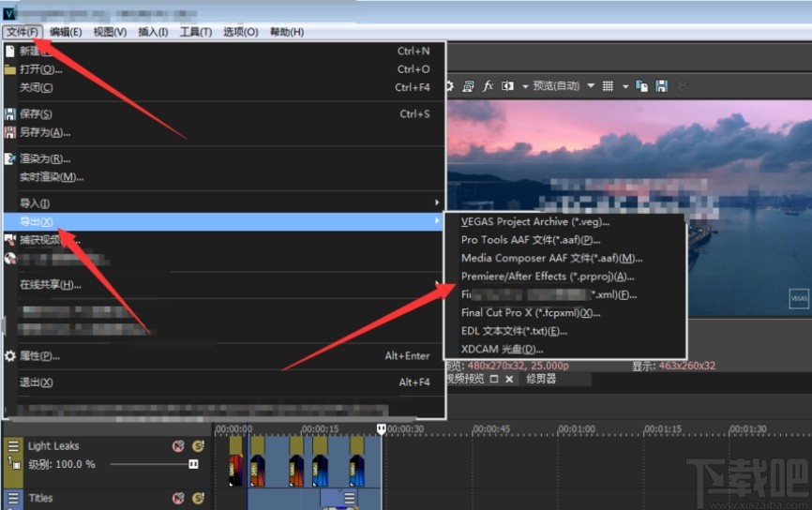
Task: Toggle the grid overlay icon
Action: tap(608, 86)
